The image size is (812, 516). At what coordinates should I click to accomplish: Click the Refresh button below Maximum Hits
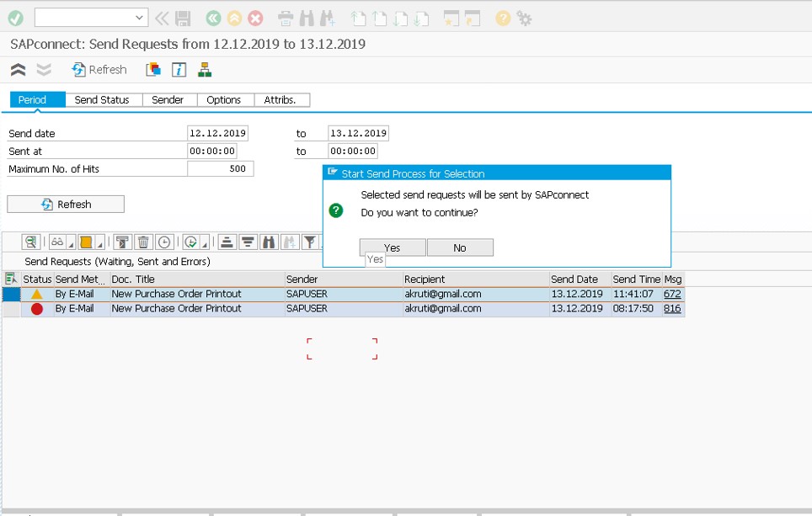pos(66,204)
